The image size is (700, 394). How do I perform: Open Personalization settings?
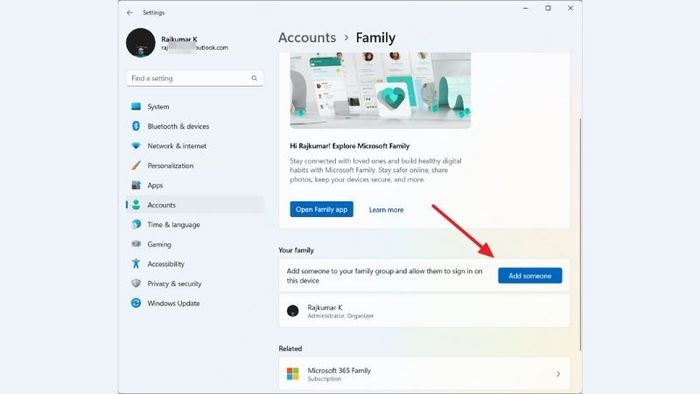pyautogui.click(x=195, y=165)
